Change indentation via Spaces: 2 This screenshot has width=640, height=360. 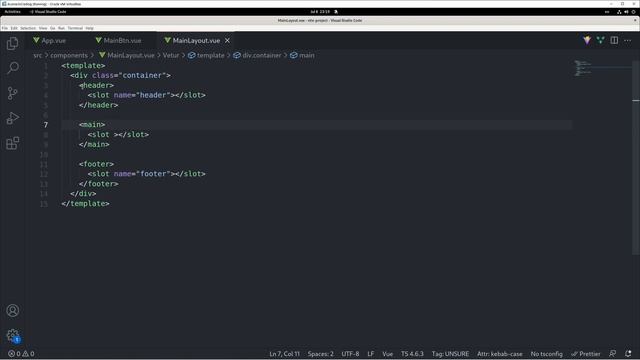point(320,354)
